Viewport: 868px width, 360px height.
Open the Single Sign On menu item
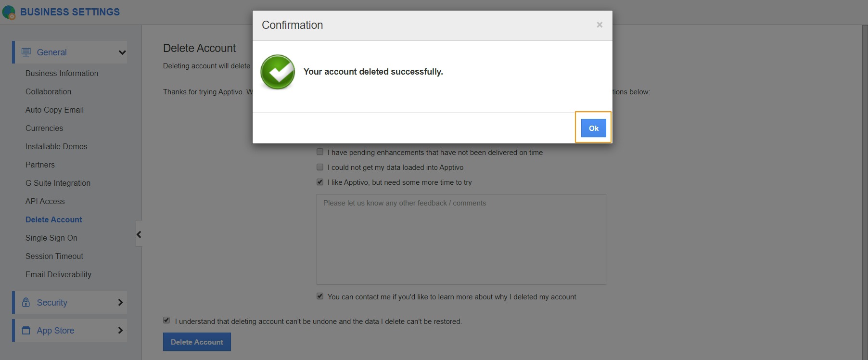(x=51, y=238)
